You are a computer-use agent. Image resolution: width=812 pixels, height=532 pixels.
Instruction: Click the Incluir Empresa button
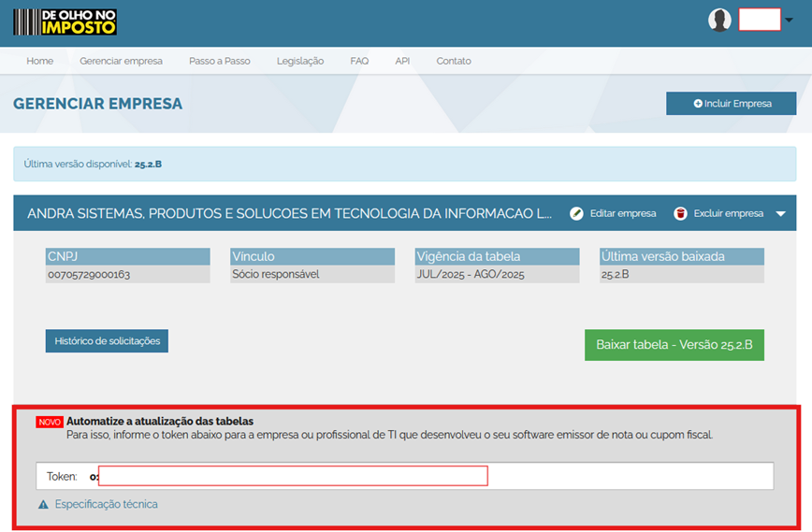pos(732,104)
